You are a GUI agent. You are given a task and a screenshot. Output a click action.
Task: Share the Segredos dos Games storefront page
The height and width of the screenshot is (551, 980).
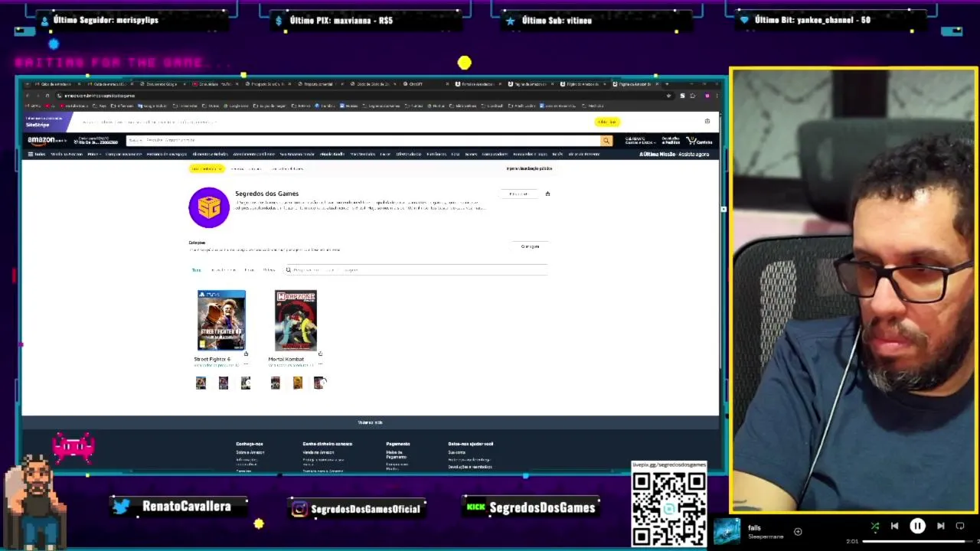click(547, 194)
